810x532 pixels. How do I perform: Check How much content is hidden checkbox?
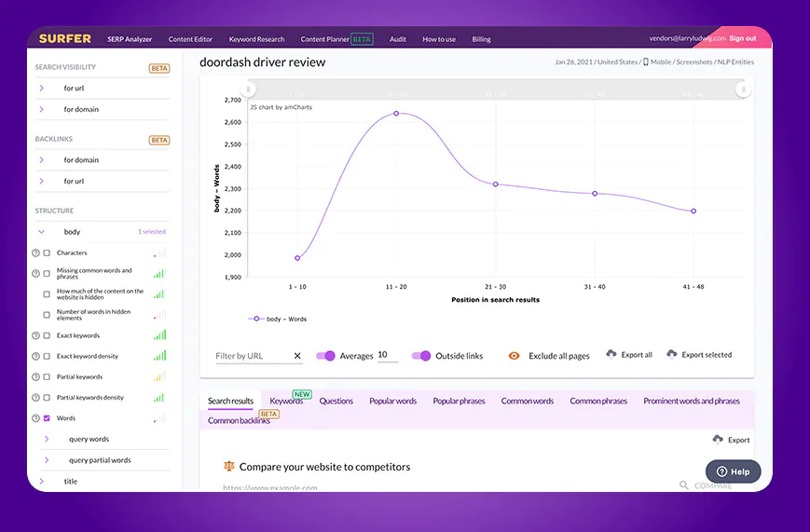click(47, 294)
